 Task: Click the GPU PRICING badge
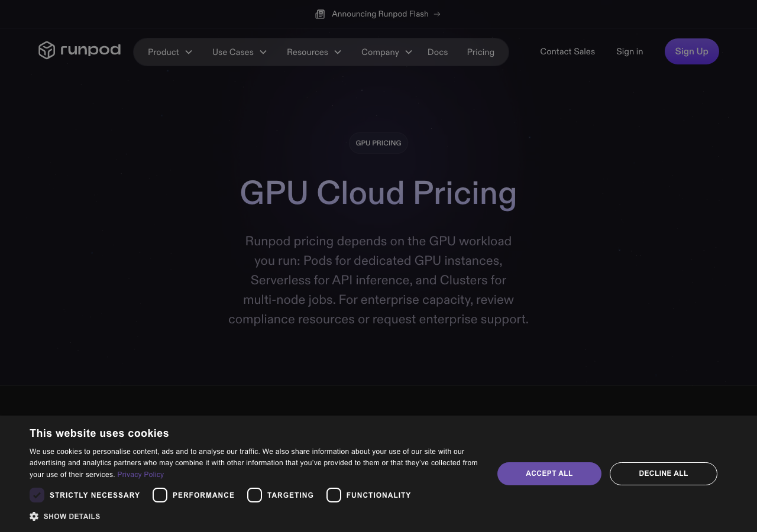point(378,143)
